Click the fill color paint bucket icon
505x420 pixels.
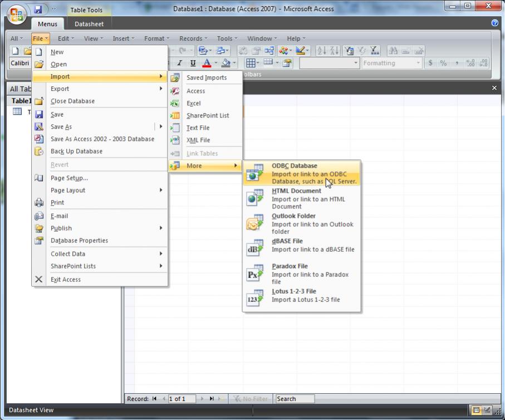(225, 63)
